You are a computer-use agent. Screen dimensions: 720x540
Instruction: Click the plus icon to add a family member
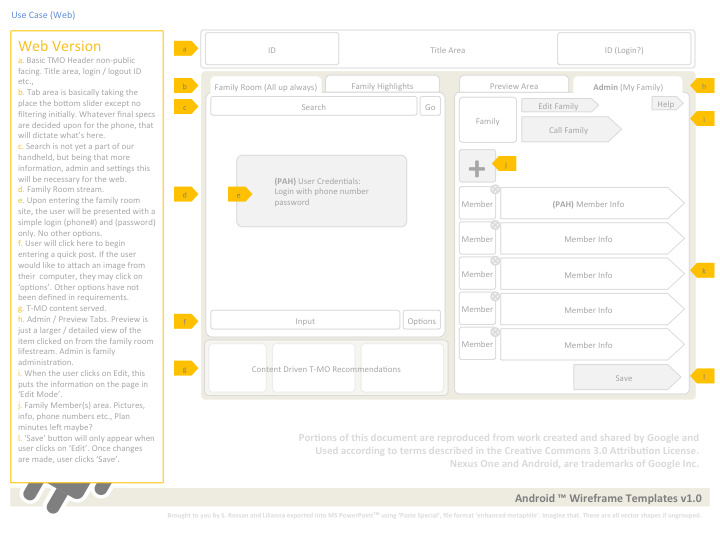(477, 169)
